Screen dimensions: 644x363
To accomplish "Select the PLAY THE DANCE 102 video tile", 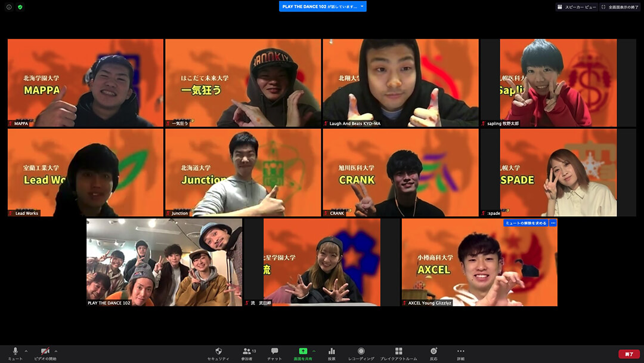I will point(164,262).
